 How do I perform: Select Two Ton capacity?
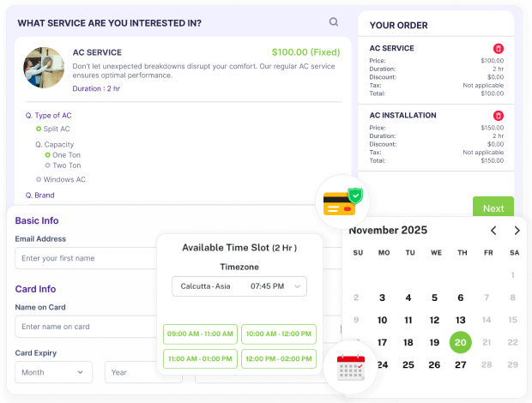point(63,165)
